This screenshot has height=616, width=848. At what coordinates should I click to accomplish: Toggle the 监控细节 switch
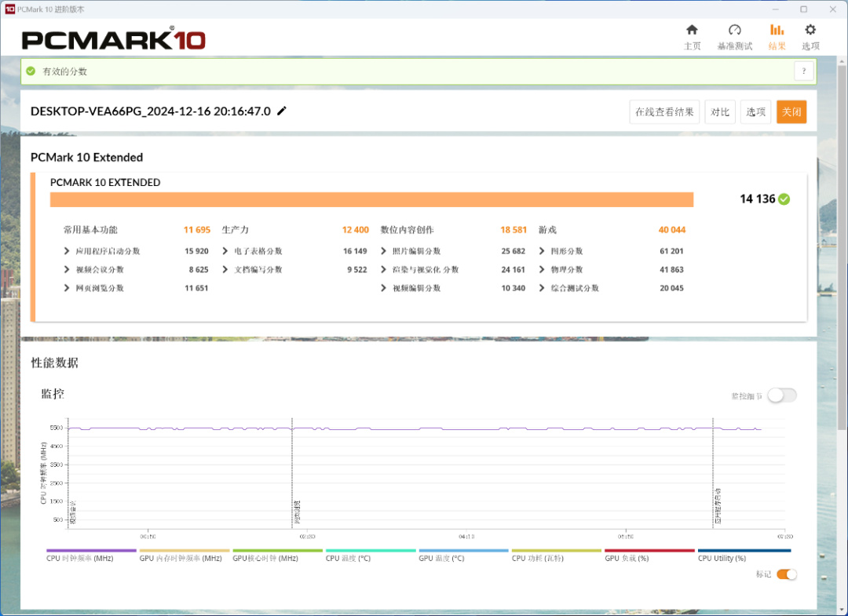tap(782, 395)
